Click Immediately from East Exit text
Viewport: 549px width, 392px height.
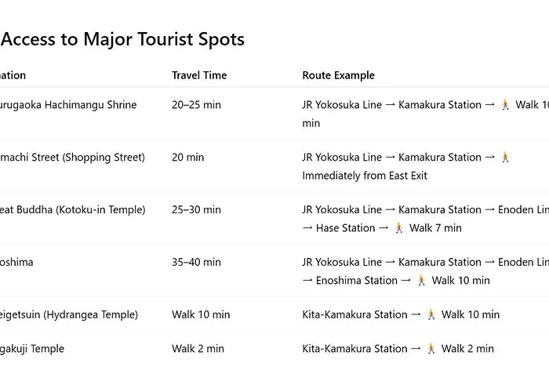(x=365, y=176)
